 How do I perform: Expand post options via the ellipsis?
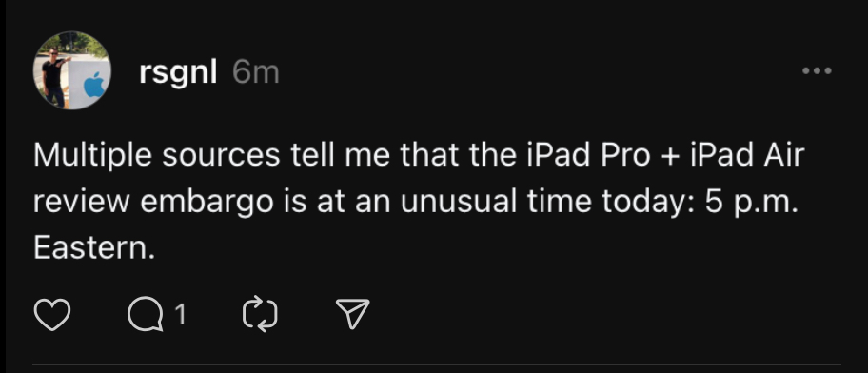click(x=817, y=70)
